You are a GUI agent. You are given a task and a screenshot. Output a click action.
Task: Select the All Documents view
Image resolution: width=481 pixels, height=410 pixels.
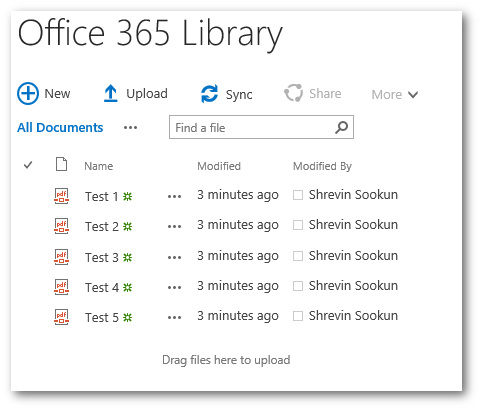pyautogui.click(x=60, y=128)
